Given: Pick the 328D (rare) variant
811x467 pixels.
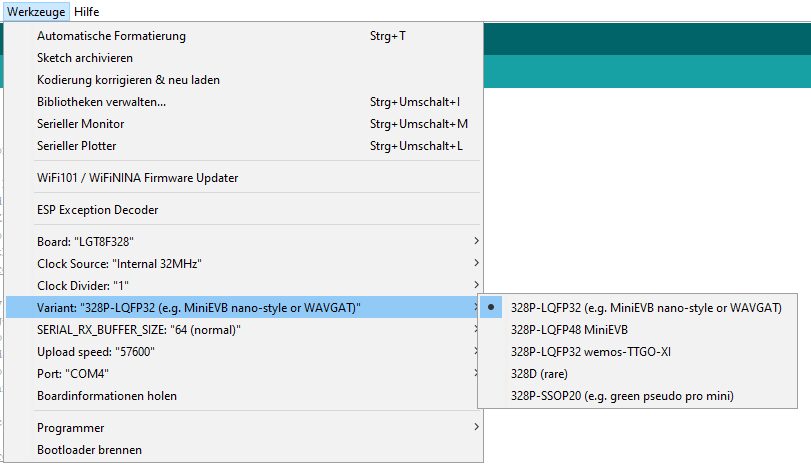Looking at the screenshot, I should (637, 374).
